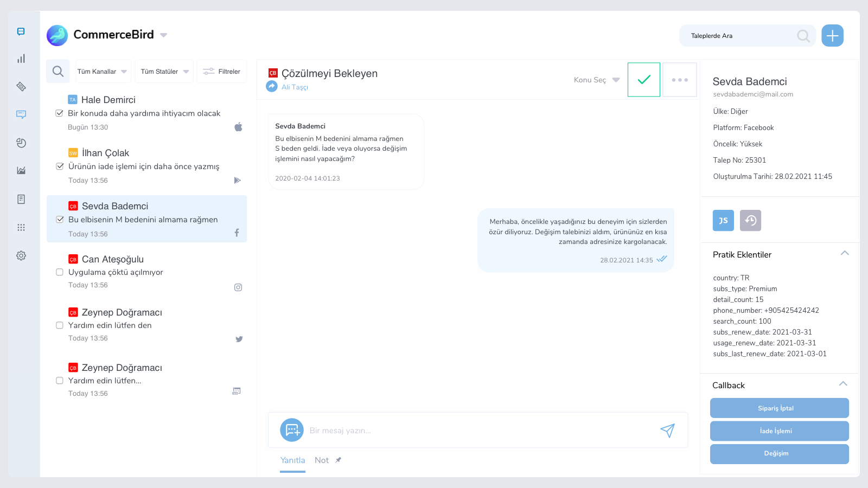Image resolution: width=868 pixels, height=488 pixels.
Task: Open Can Ateşoğulu's ticket in the list
Action: (146, 272)
